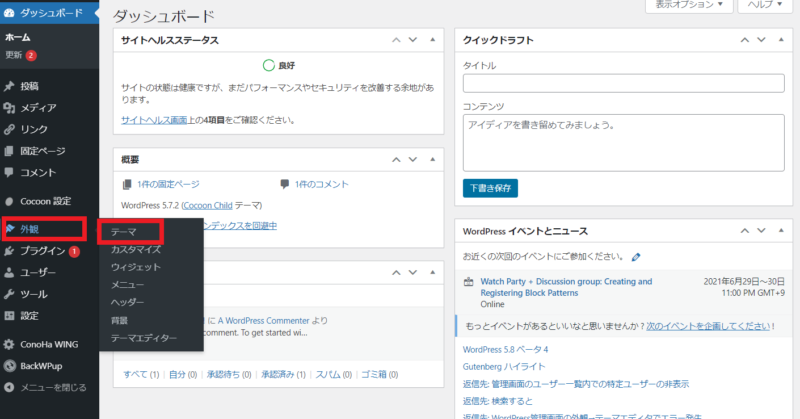Select ヘッダー in the 外観 submenu

click(x=128, y=302)
